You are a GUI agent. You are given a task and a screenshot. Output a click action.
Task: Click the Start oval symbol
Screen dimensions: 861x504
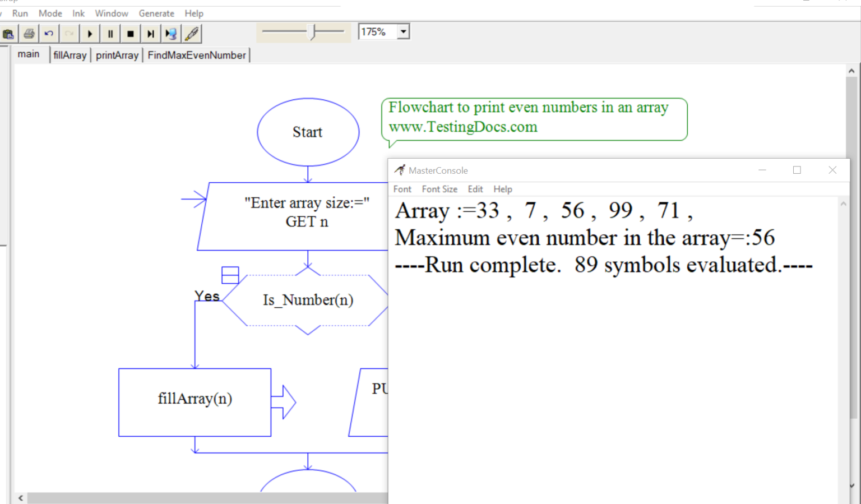tap(308, 132)
